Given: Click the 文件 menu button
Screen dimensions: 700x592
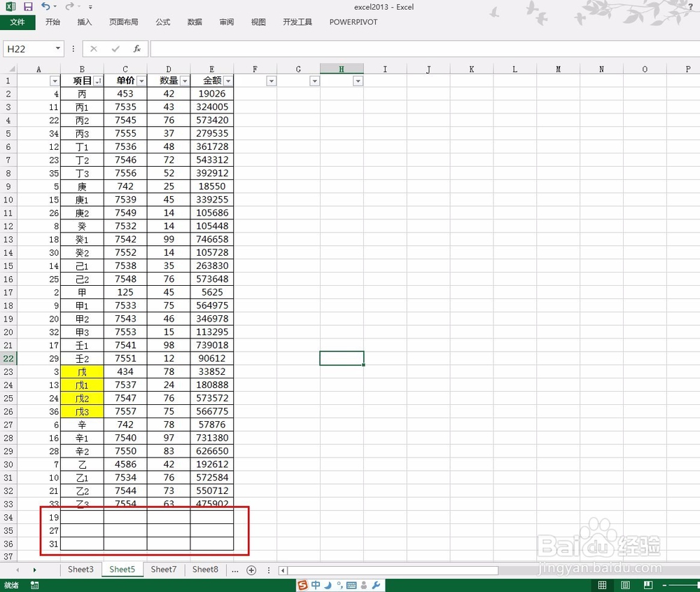Looking at the screenshot, I should 17,22.
